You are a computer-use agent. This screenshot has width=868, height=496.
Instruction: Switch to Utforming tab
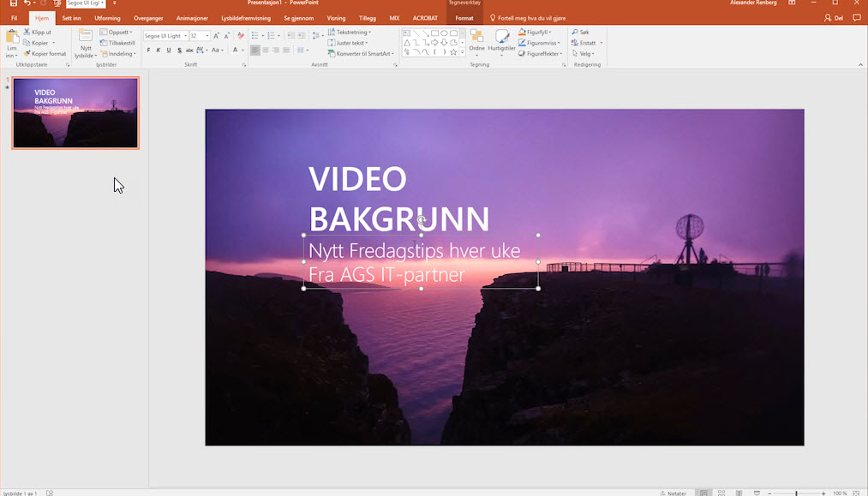(107, 18)
